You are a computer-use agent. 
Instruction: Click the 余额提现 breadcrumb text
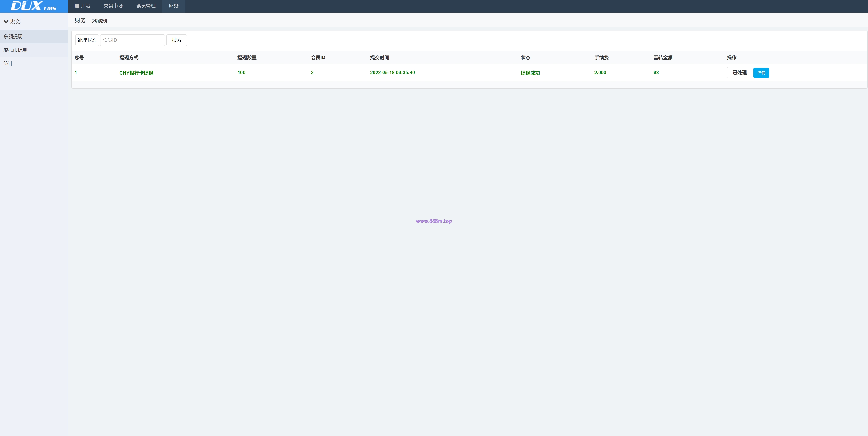tap(99, 21)
